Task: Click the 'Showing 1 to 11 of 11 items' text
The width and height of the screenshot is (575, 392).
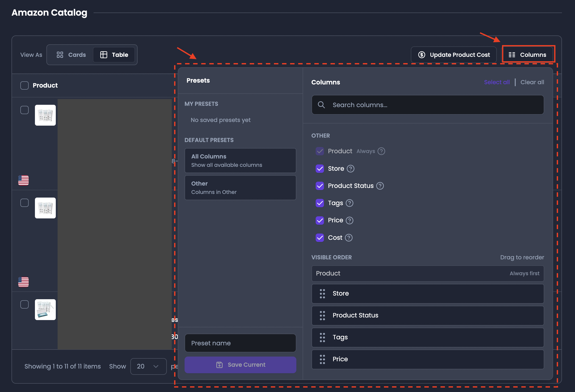Action: click(63, 366)
